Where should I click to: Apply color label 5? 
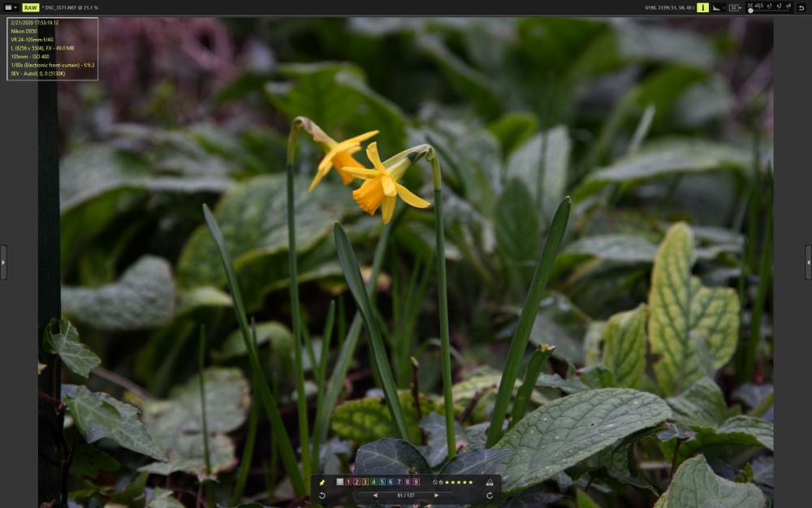(x=382, y=482)
